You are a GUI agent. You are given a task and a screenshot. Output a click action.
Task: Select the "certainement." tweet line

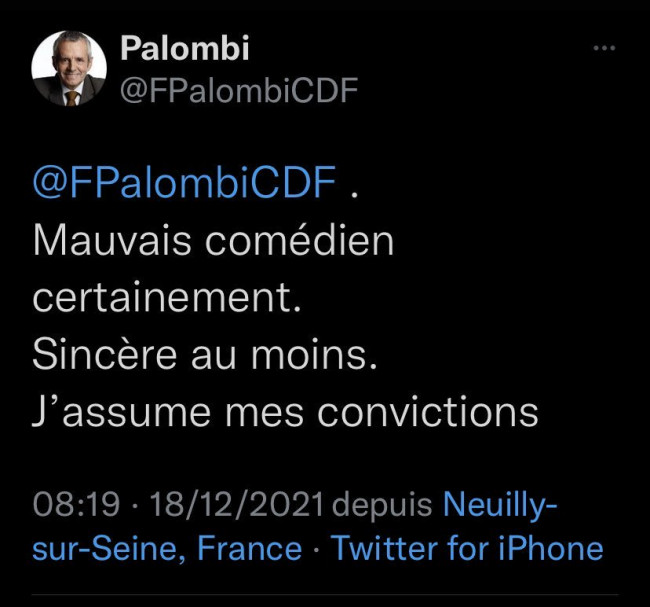click(167, 298)
